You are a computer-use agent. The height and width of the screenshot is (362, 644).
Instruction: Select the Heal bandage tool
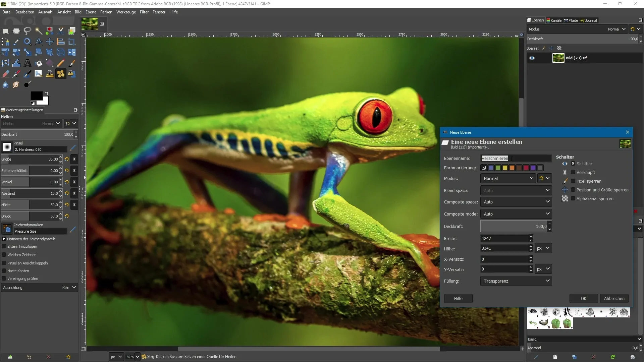[x=61, y=74]
